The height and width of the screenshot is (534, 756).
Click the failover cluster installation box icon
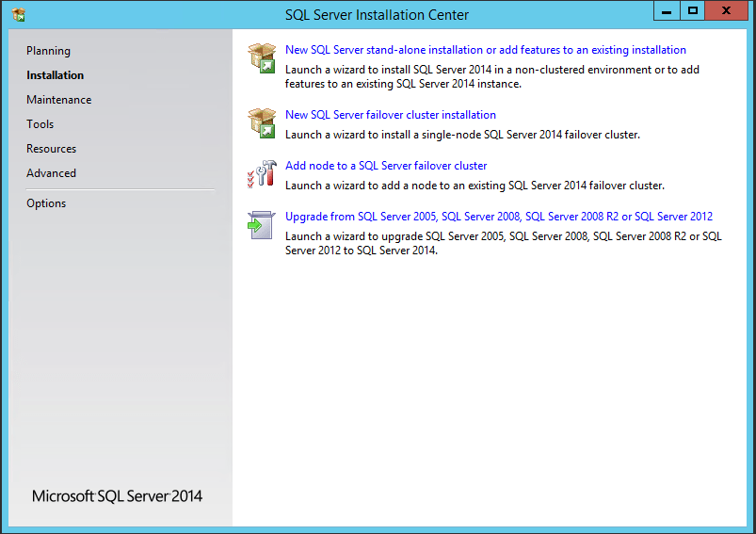(262, 123)
